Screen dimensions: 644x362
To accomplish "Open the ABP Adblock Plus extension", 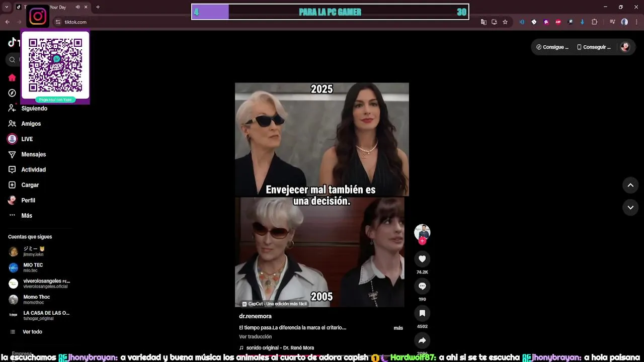I will [x=558, y=22].
